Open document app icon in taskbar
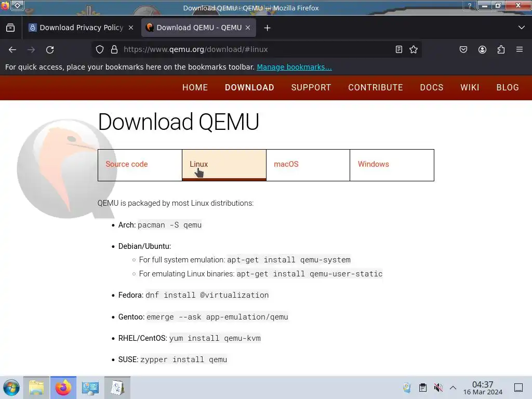This screenshot has width=532, height=399. [117, 388]
